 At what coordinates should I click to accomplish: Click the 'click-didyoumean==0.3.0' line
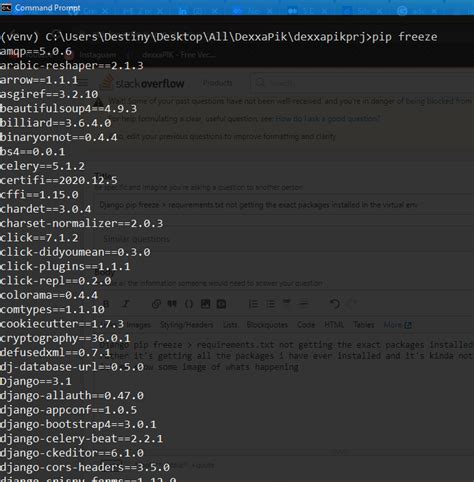click(75, 252)
